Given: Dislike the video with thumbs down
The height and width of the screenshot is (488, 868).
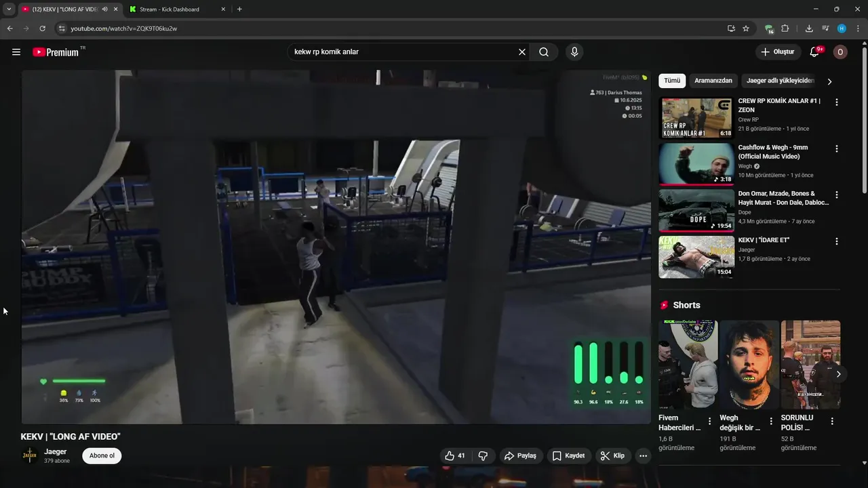Looking at the screenshot, I should [483, 456].
